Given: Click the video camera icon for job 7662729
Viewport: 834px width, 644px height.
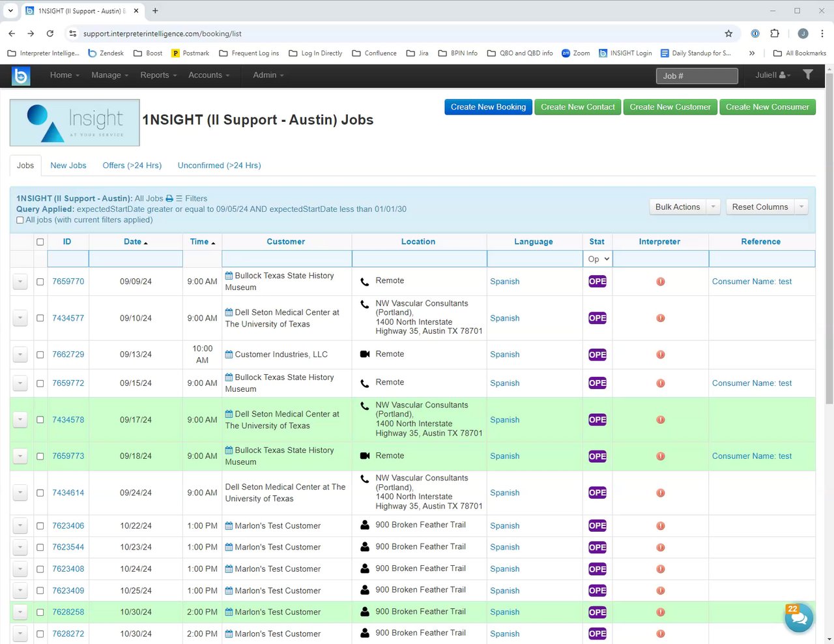Looking at the screenshot, I should [365, 354].
